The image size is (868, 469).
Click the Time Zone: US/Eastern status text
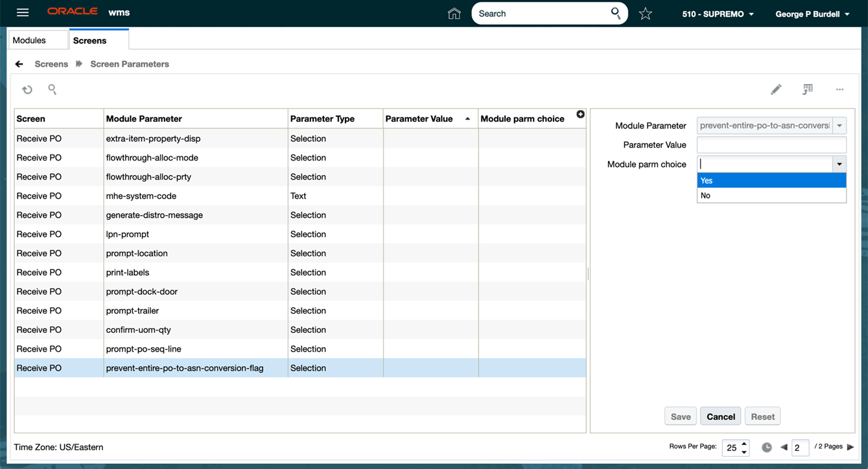point(58,447)
